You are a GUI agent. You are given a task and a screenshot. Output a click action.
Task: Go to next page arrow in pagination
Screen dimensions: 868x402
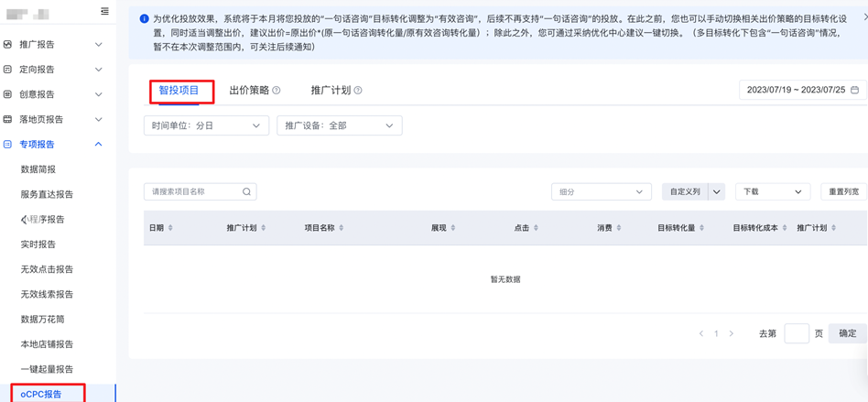732,334
